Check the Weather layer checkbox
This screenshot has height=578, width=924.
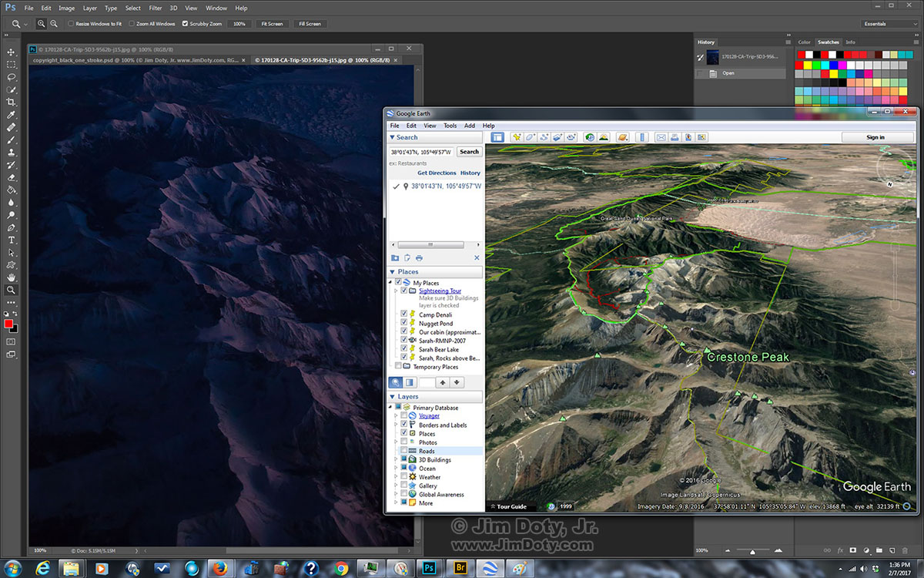click(404, 477)
